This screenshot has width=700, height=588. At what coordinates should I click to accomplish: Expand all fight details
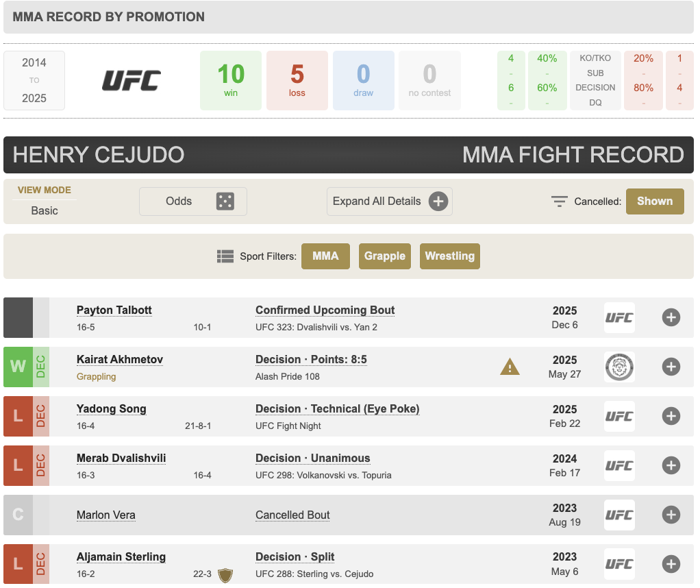(x=389, y=201)
